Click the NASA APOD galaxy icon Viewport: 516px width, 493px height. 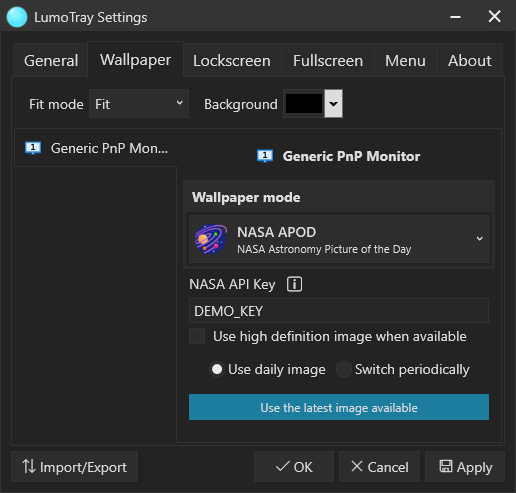pos(211,239)
